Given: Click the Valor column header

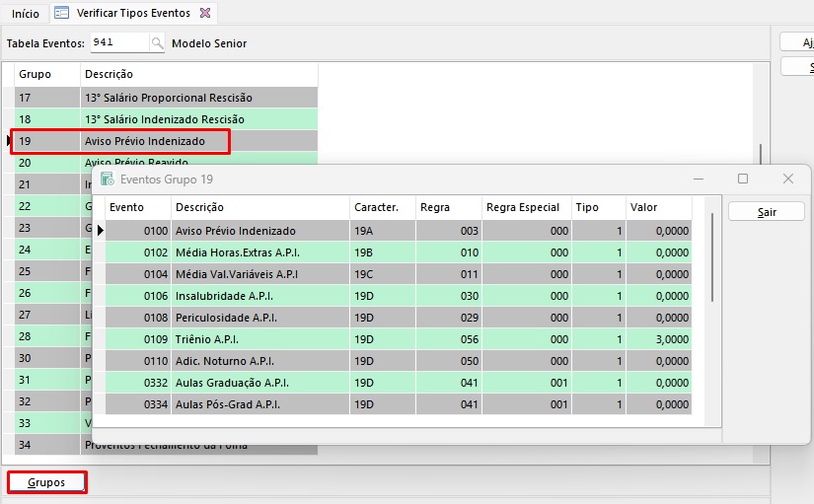Looking at the screenshot, I should click(x=659, y=208).
